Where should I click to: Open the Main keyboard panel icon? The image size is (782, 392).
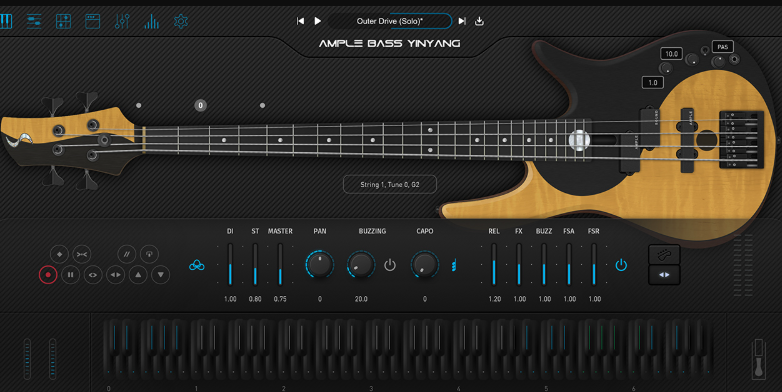[x=5, y=21]
